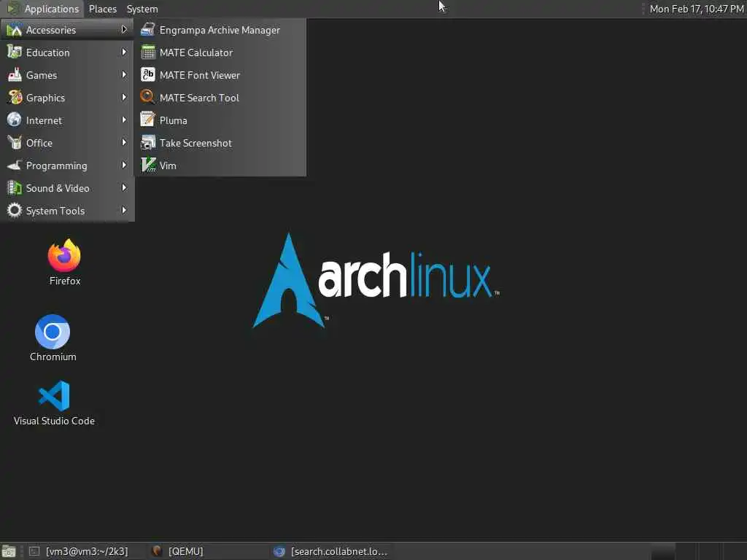The height and width of the screenshot is (560, 747).
Task: Click the Education category icon
Action: [x=15, y=52]
